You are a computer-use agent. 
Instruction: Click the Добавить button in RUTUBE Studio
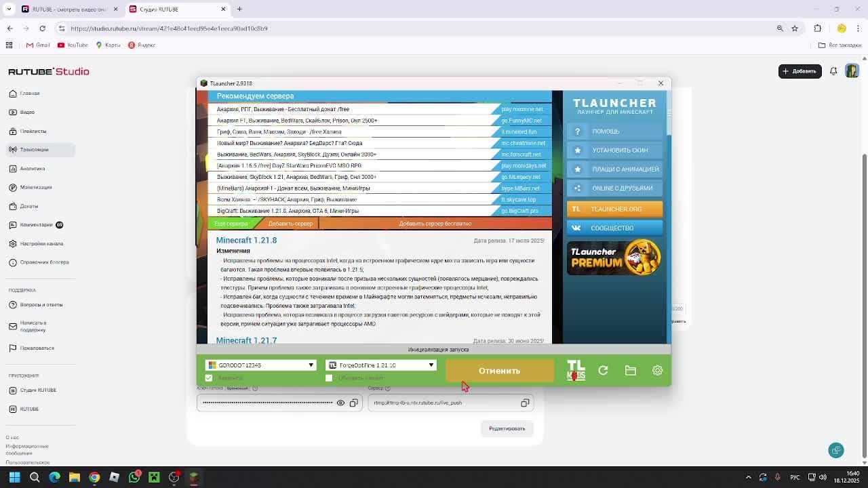pos(800,70)
